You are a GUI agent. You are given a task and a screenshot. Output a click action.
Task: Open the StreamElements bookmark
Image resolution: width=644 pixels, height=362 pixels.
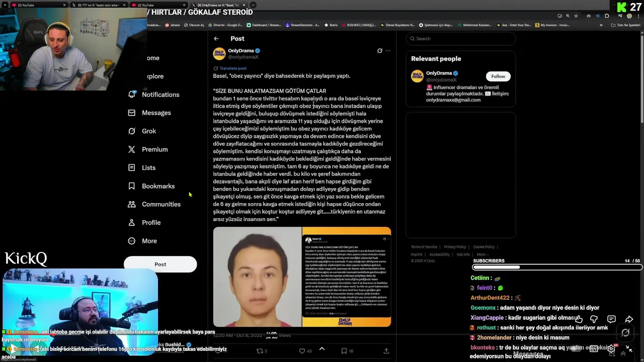pyautogui.click(x=302, y=25)
